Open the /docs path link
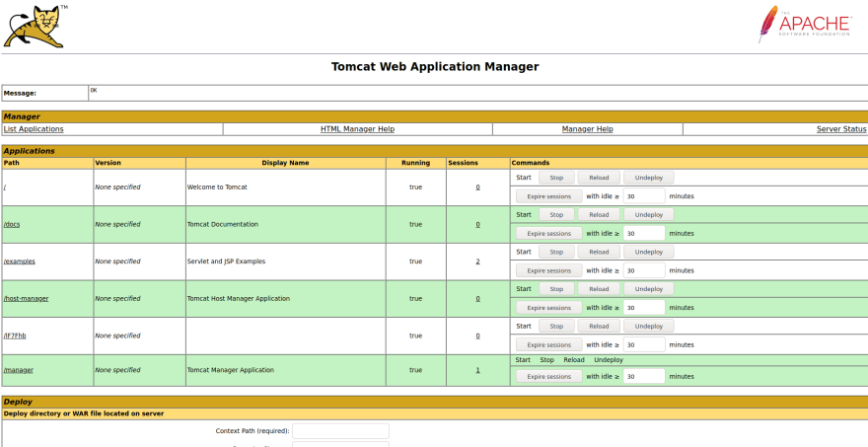 [12, 224]
